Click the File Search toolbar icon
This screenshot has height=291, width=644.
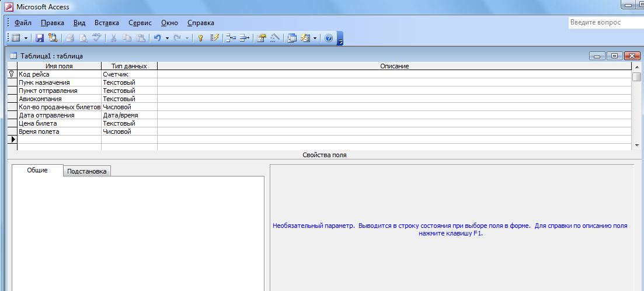pos(53,38)
